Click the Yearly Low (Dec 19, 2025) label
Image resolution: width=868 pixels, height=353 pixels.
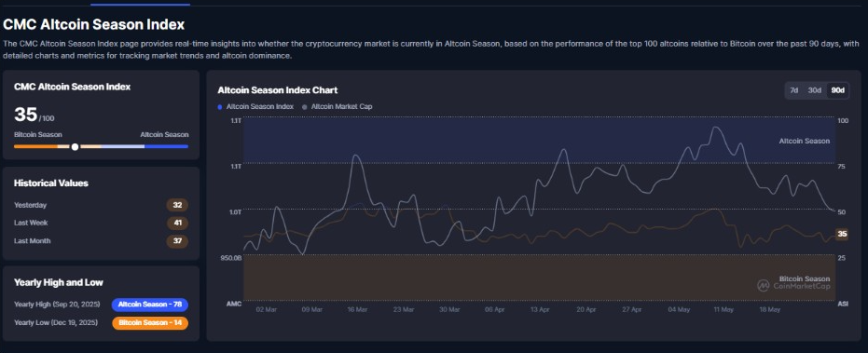coord(56,322)
